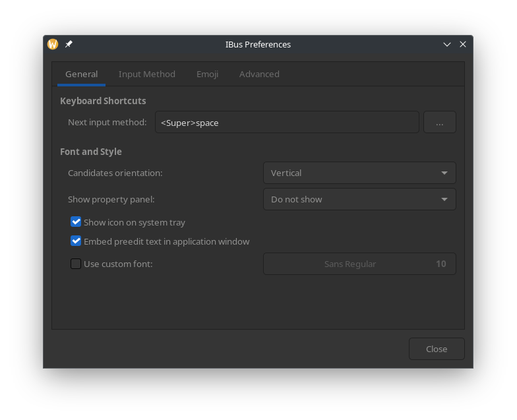
Task: Click the Keyboard Shortcuts heading
Action: pyautogui.click(x=103, y=101)
